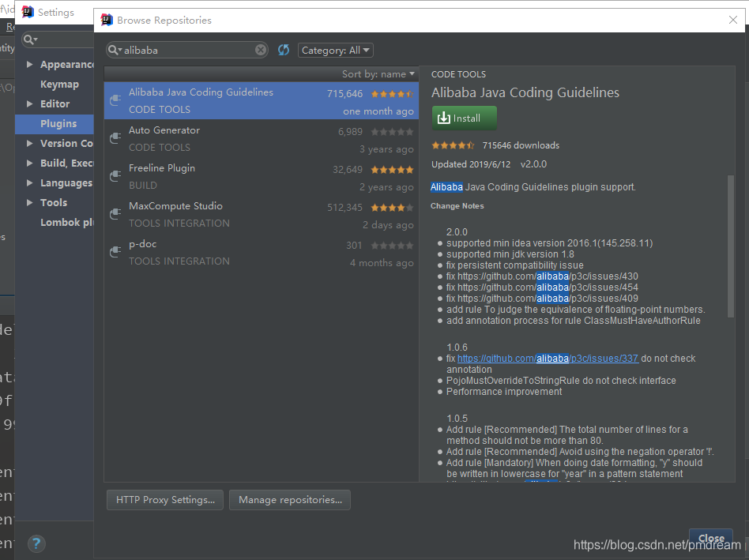The width and height of the screenshot is (749, 560).
Task: Click the Close button
Action: click(711, 539)
